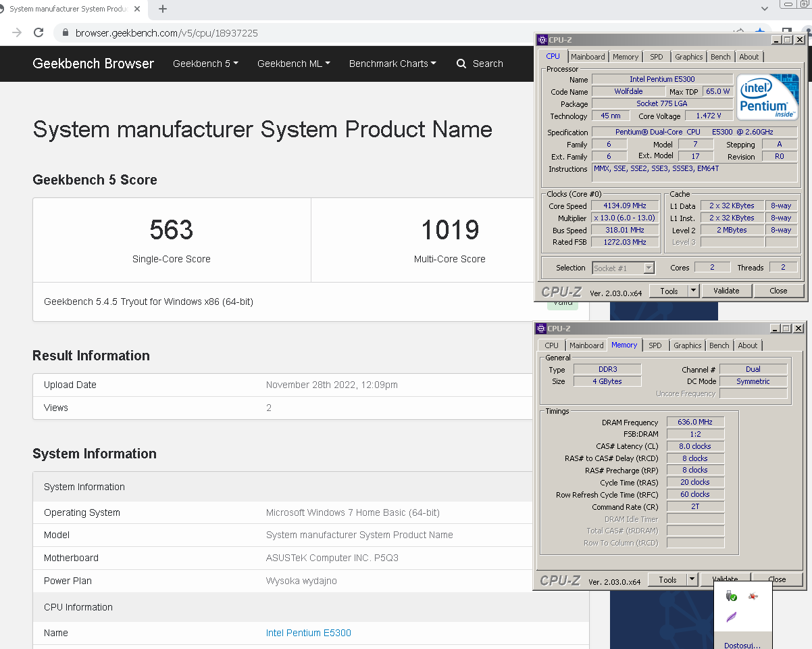
Task: Switch to Bench tab in upper CPU-Z
Action: tap(720, 57)
